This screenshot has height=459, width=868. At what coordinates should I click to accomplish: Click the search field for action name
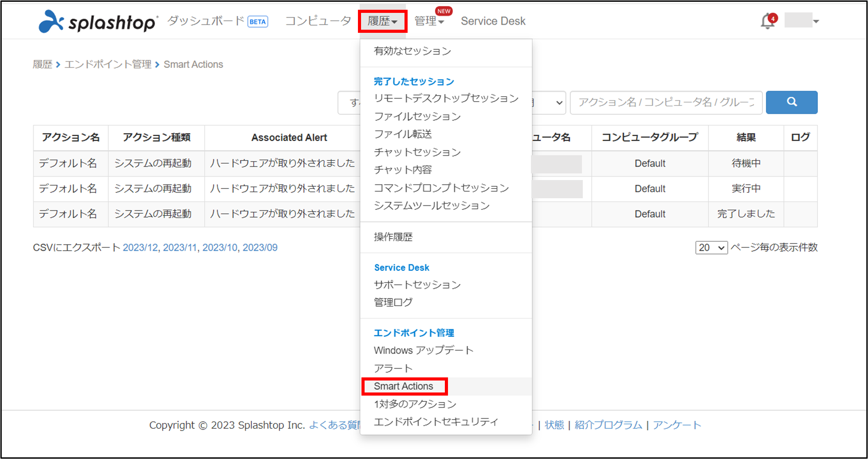coord(666,102)
